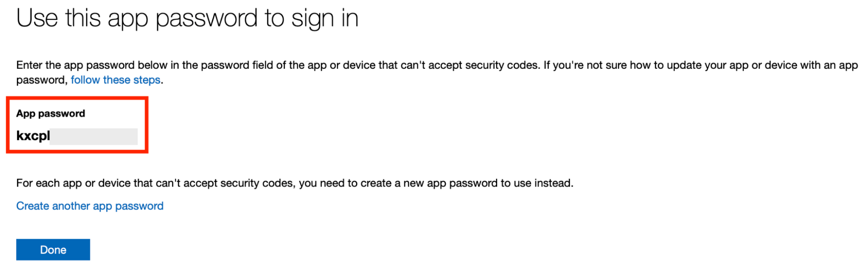
Task: Click the kxcpl password text
Action: pyautogui.click(x=33, y=136)
